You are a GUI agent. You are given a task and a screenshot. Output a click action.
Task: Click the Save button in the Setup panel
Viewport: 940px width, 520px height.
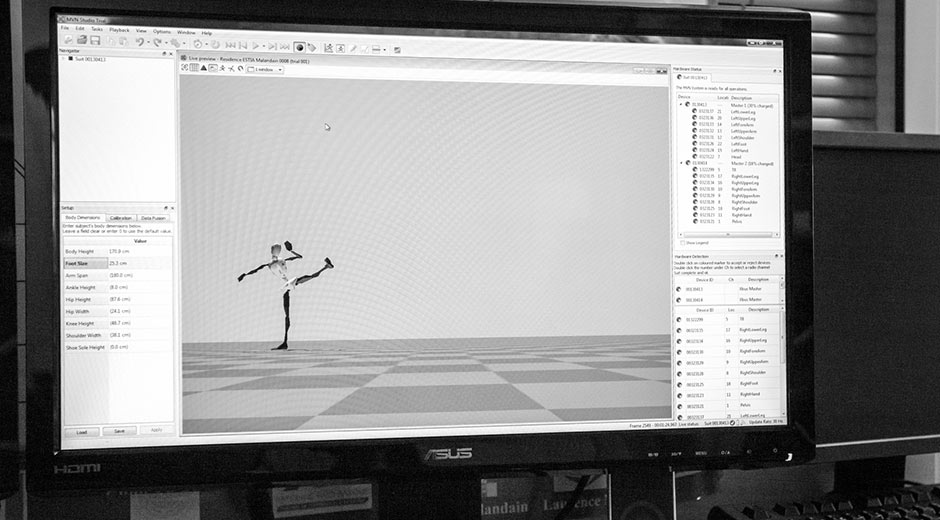point(119,431)
